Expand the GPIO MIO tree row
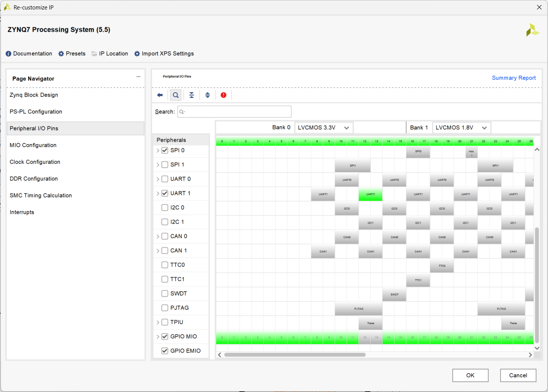The height and width of the screenshot is (392, 548). [x=158, y=337]
